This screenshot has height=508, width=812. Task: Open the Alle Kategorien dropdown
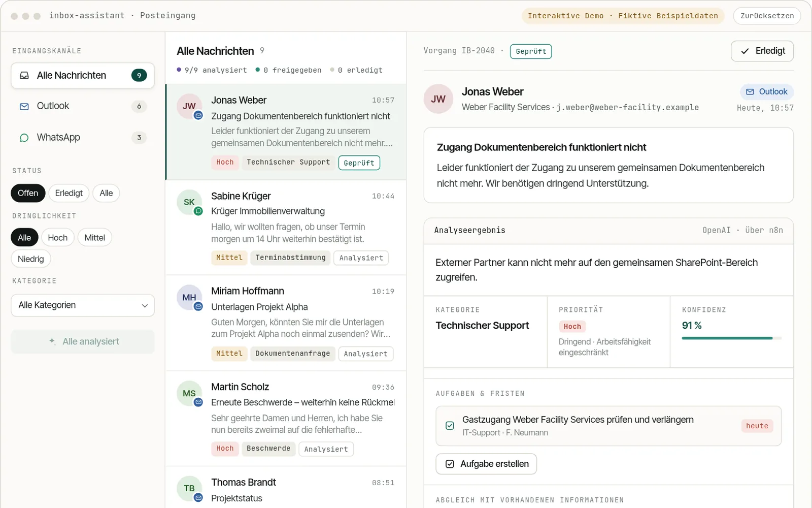[x=83, y=305]
